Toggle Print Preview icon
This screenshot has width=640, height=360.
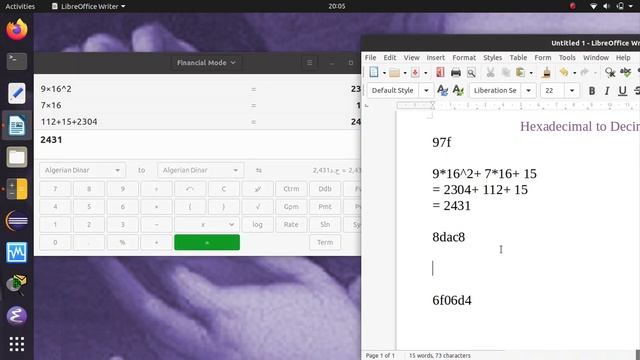[x=471, y=73]
